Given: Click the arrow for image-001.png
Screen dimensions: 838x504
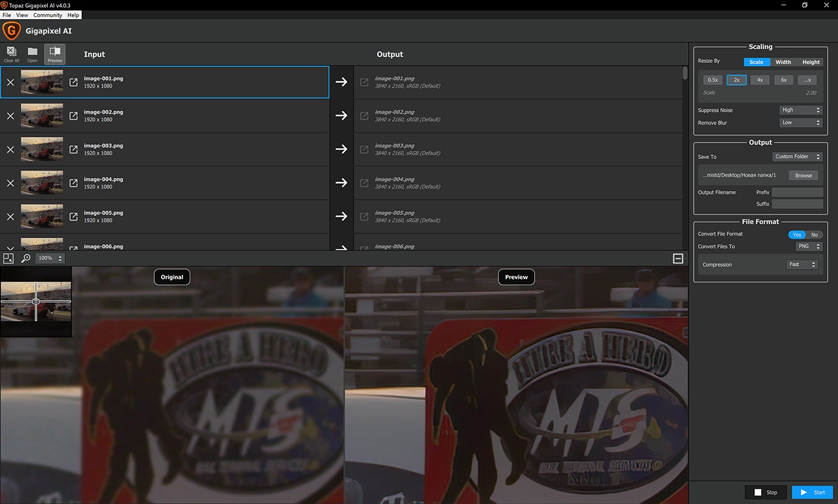Looking at the screenshot, I should point(341,82).
